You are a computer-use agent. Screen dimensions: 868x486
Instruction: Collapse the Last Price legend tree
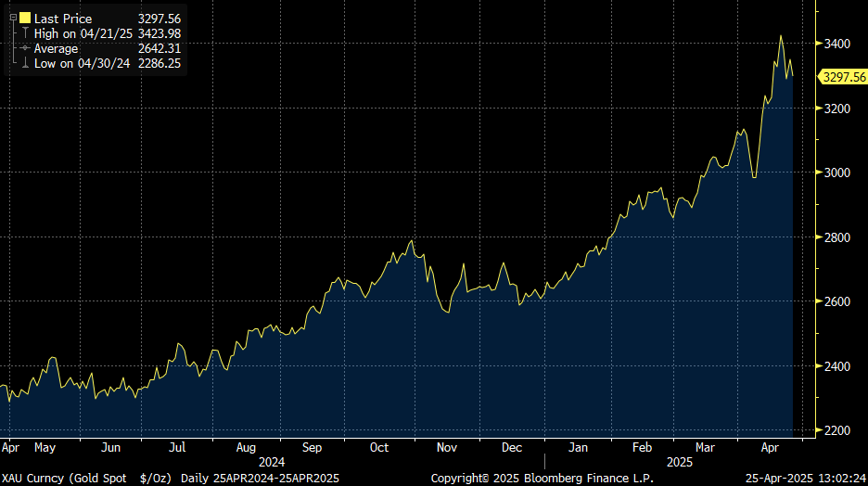click(13, 18)
